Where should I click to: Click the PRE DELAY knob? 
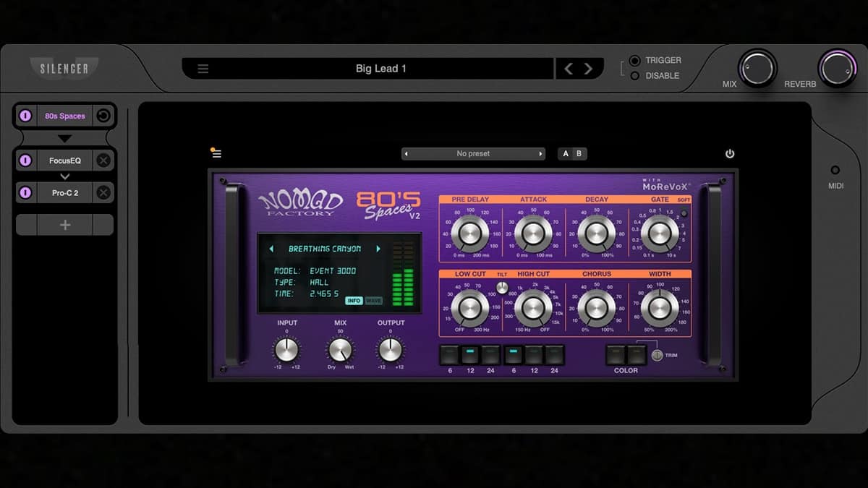coord(470,233)
